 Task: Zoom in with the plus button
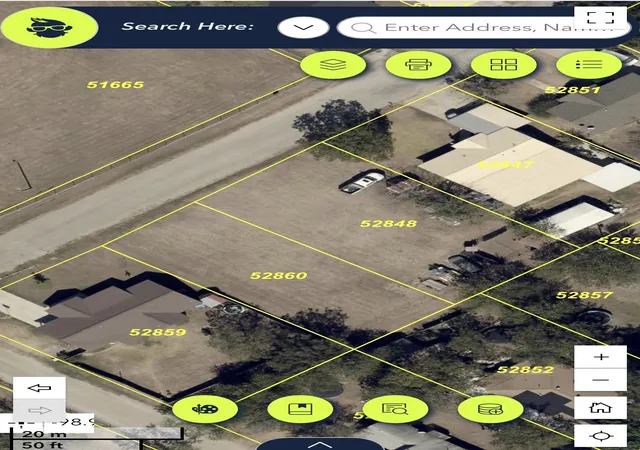(x=600, y=357)
